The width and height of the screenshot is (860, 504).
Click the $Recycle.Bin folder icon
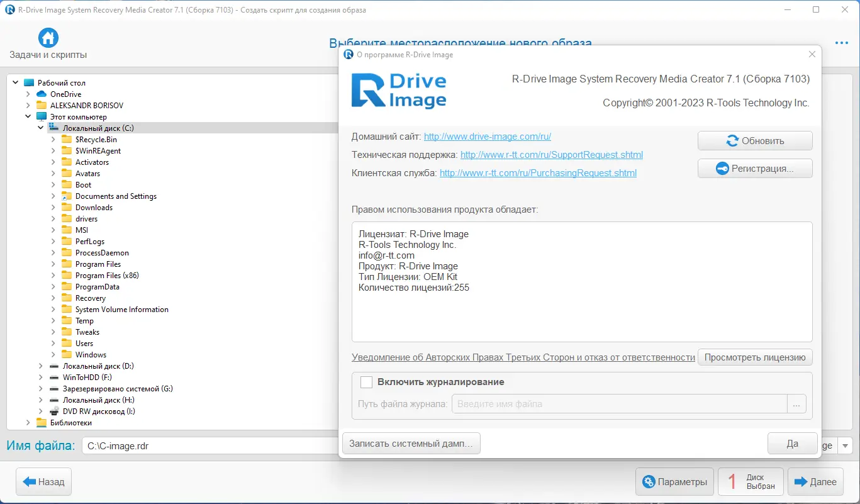(67, 140)
